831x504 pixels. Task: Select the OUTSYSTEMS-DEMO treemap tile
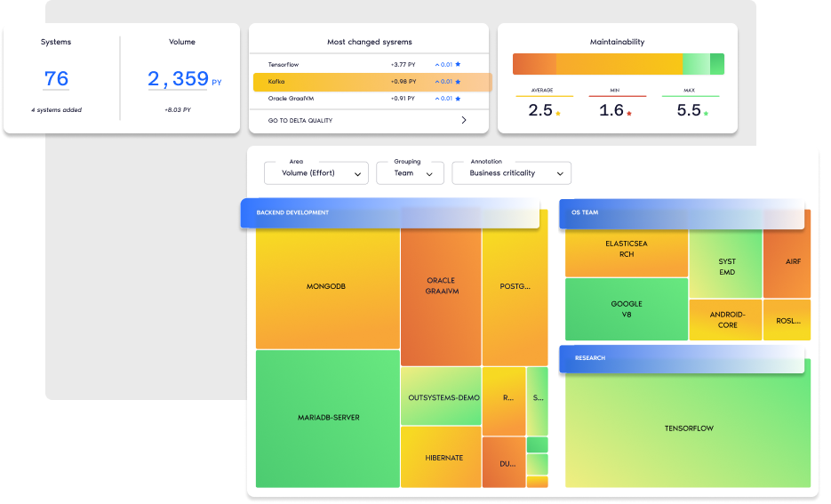pos(441,396)
